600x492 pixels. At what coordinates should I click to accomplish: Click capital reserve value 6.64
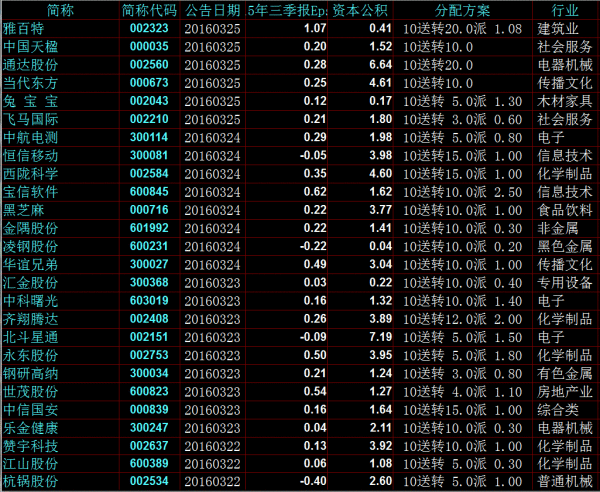point(381,65)
